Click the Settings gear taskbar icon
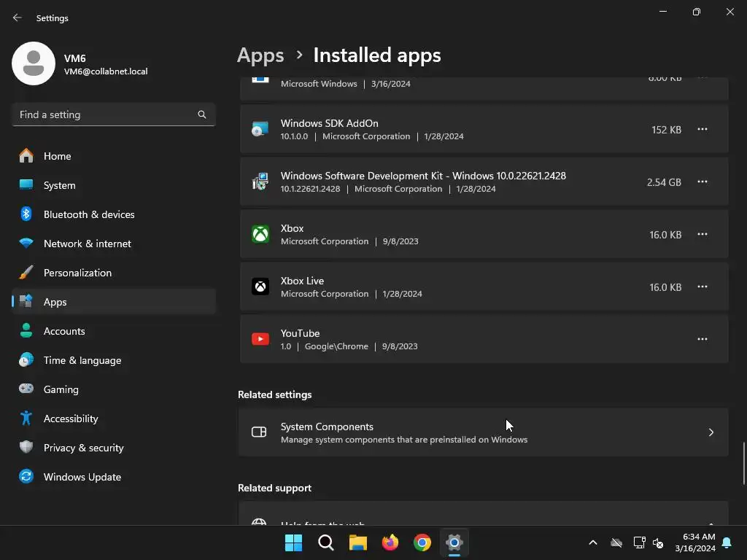747x560 pixels. point(454,542)
